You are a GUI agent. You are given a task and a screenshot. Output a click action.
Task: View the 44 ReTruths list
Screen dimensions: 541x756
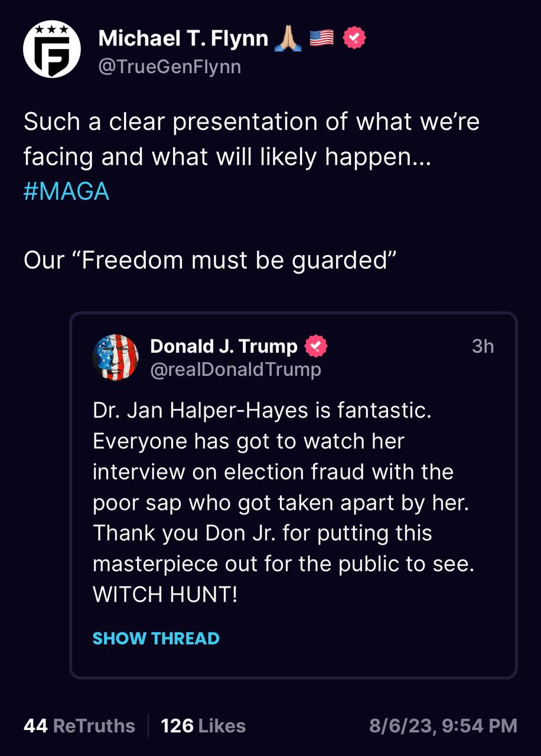[x=79, y=725]
